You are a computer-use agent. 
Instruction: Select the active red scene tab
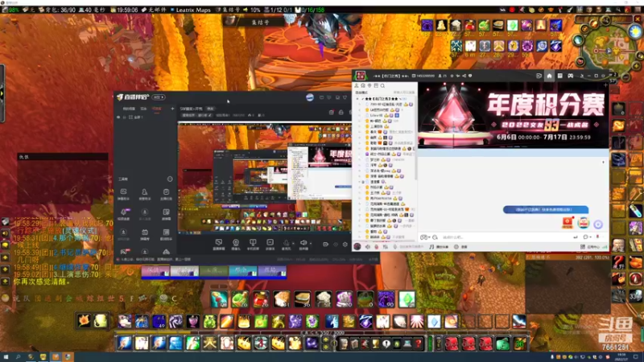157,109
